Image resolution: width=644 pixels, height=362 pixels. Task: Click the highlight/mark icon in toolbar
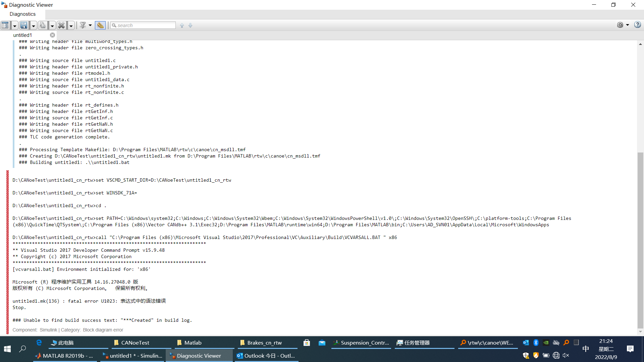tap(100, 25)
